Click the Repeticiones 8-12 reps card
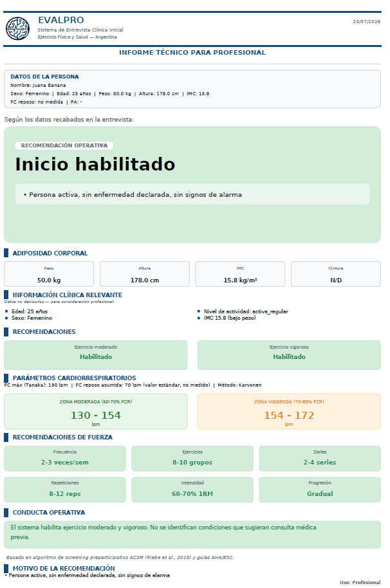390x588 pixels. click(x=65, y=490)
